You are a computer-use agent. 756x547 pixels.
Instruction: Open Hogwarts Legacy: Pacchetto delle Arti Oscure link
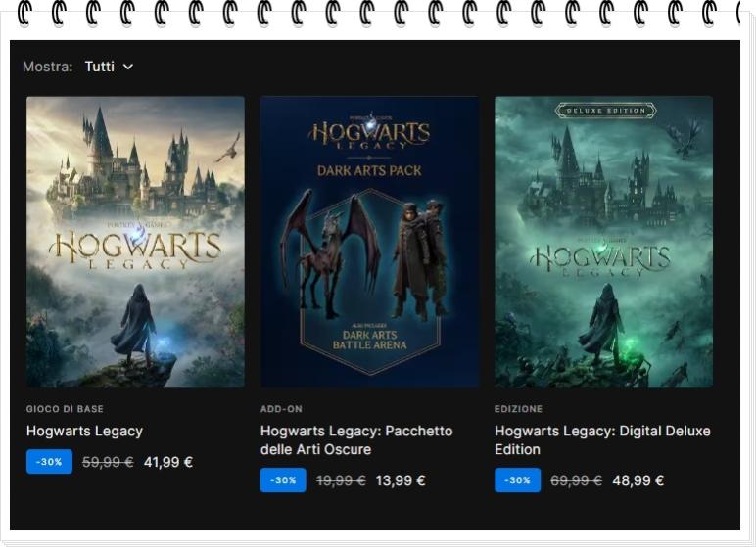point(356,440)
